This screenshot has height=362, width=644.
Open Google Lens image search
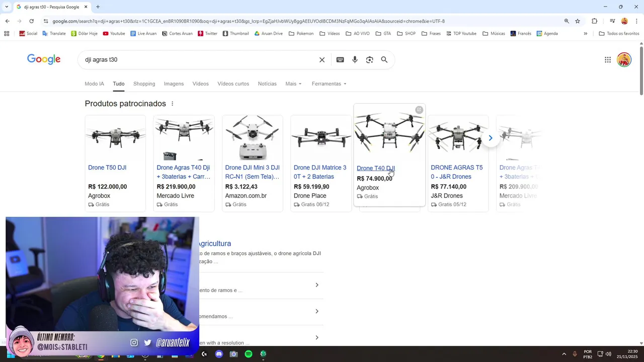click(370, 60)
